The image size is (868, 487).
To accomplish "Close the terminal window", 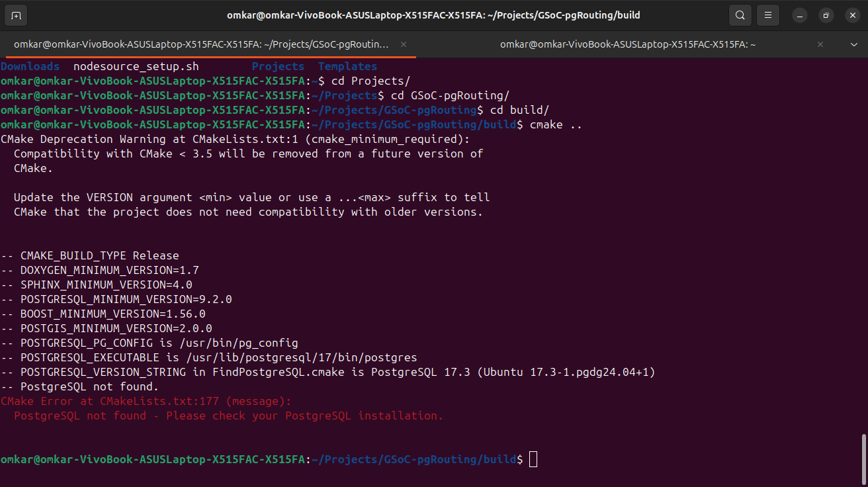I will pos(851,15).
